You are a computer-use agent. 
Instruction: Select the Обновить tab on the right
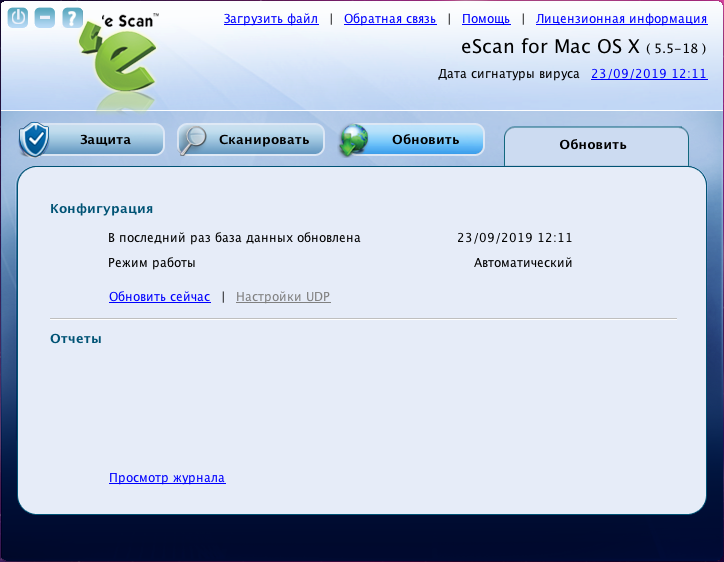coord(596,145)
